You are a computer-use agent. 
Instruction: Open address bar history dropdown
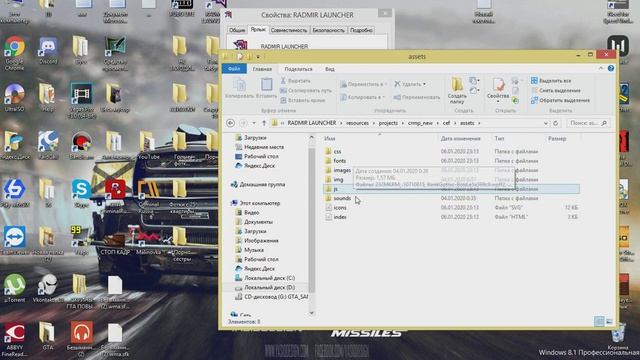click(x=546, y=123)
